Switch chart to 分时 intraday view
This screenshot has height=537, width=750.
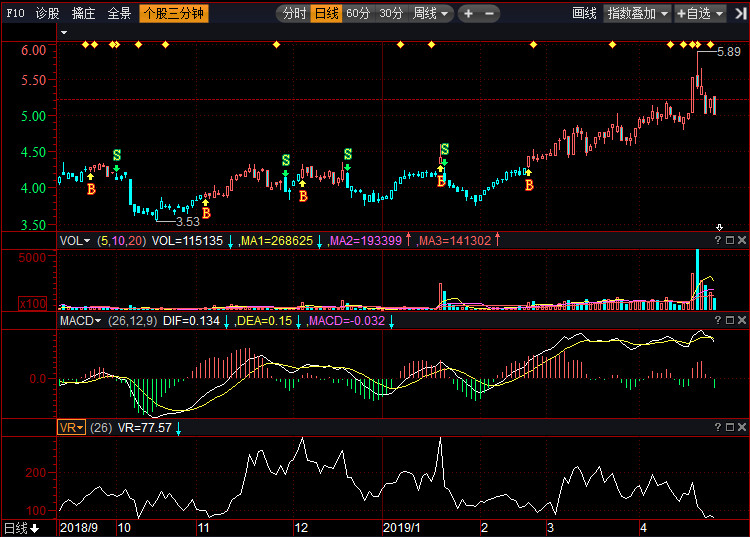(293, 14)
